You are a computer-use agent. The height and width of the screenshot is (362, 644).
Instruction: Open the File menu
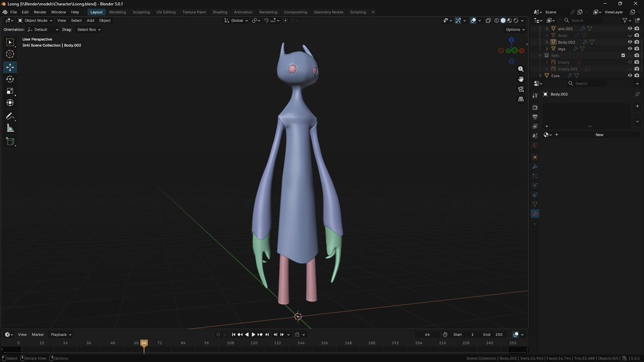(x=13, y=12)
